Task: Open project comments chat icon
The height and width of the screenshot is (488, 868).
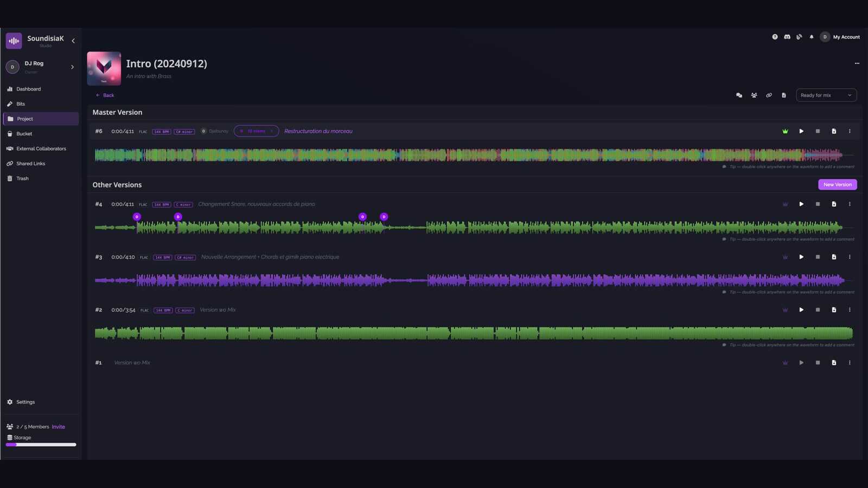Action: tap(739, 95)
